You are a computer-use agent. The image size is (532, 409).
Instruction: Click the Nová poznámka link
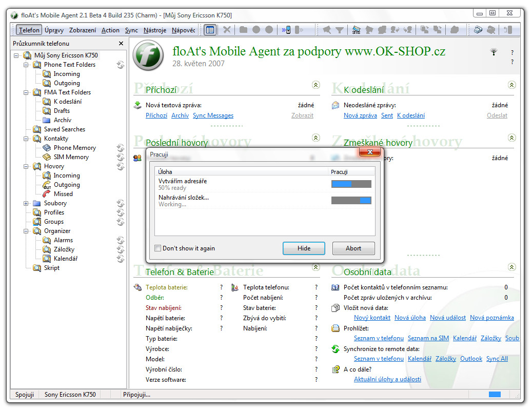pos(491,318)
